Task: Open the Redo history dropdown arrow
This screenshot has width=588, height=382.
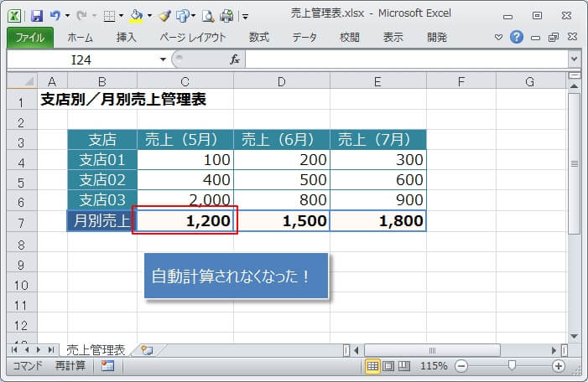Action: tap(94, 16)
